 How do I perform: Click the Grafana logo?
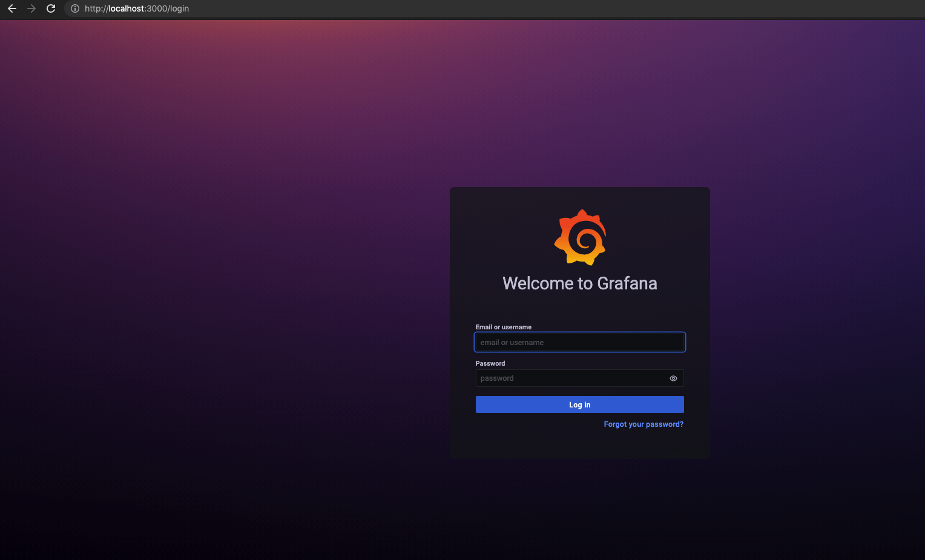click(x=580, y=237)
